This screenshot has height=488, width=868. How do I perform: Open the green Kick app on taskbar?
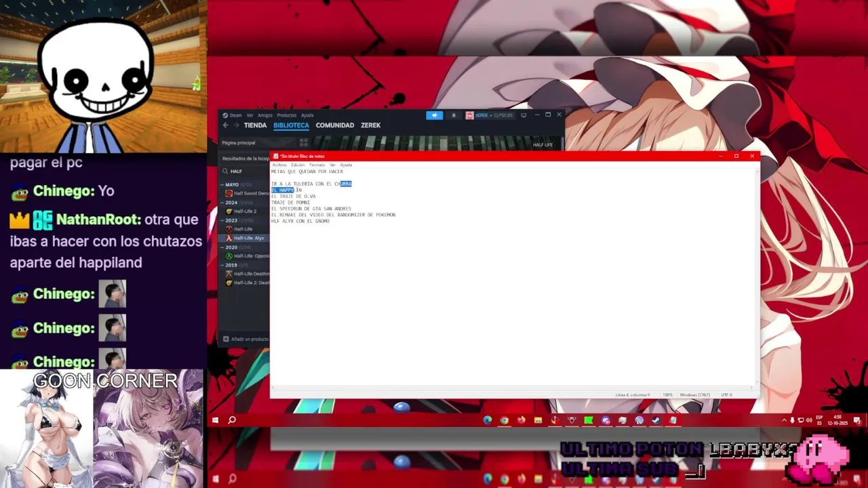(589, 420)
